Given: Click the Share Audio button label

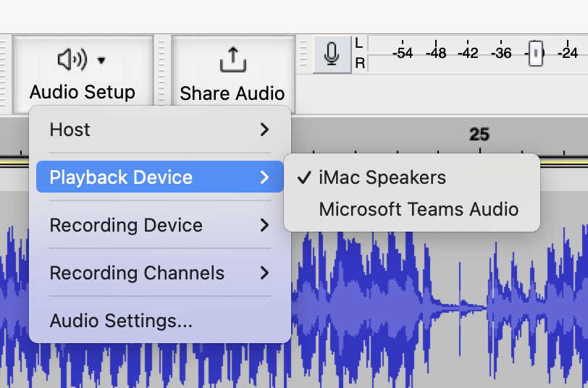Looking at the screenshot, I should pos(232,93).
